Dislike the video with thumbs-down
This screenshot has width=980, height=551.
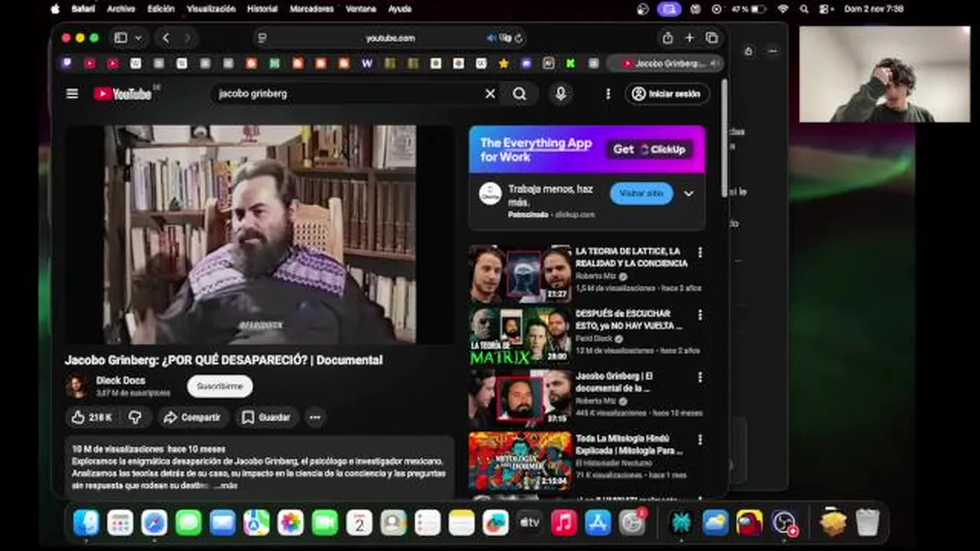point(135,417)
